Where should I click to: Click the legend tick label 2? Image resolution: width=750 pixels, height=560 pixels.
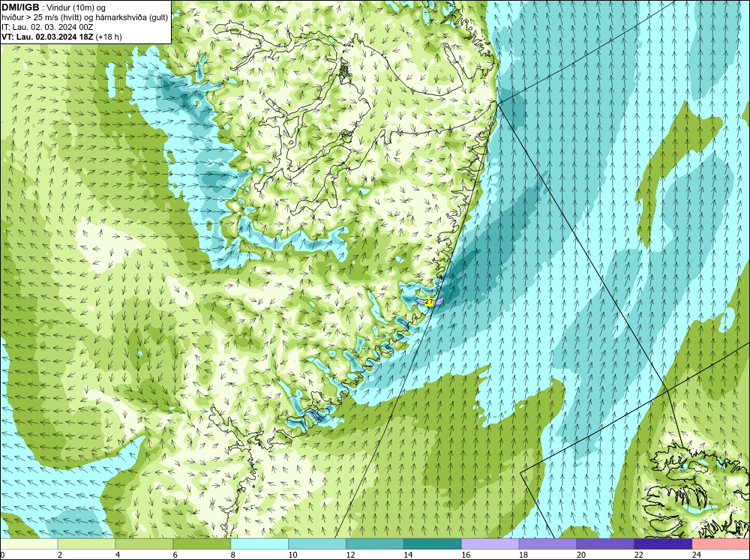click(x=60, y=555)
